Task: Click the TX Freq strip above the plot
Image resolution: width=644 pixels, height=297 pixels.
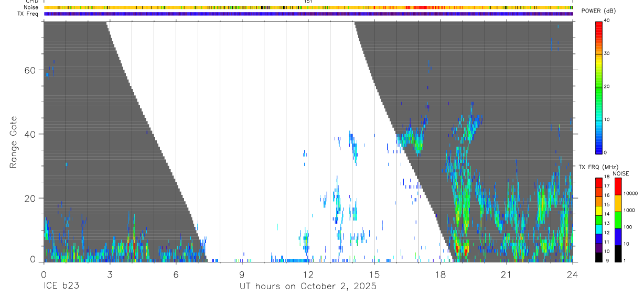Action: [x=308, y=14]
